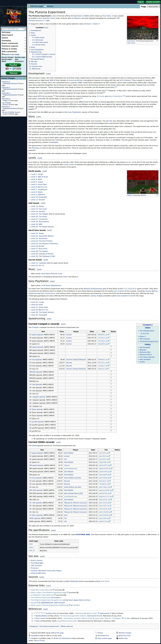Click the footer Related changes icon
161x644 pixels.
[117, 632]
